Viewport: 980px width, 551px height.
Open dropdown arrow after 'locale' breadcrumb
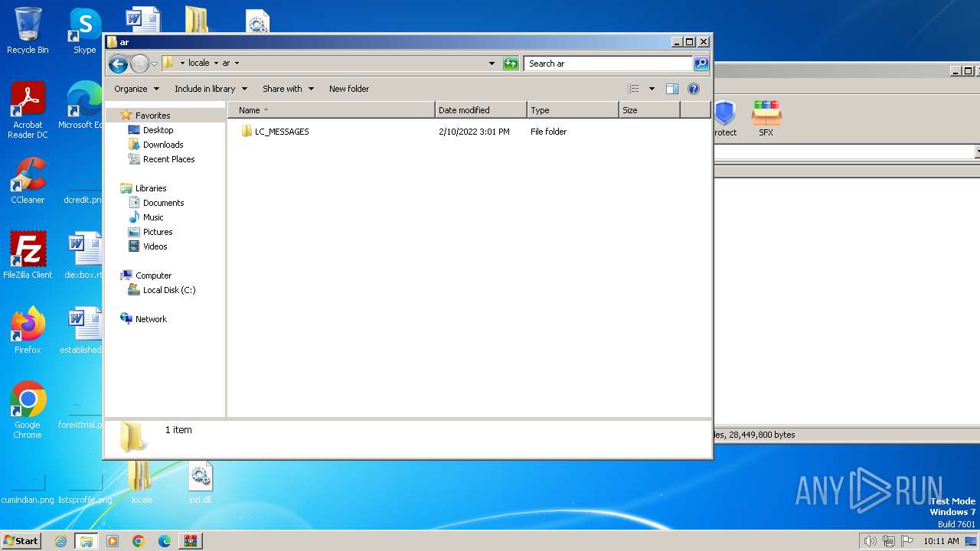[x=216, y=64]
